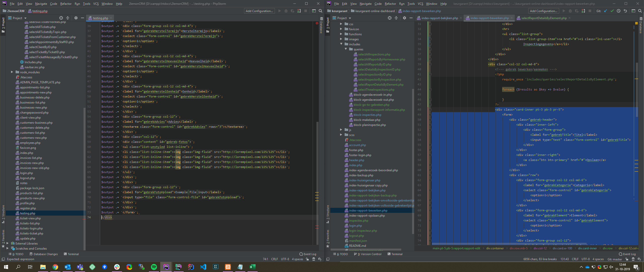644x272 pixels.
Task: Open Version Control tool window button
Action: [368, 254]
